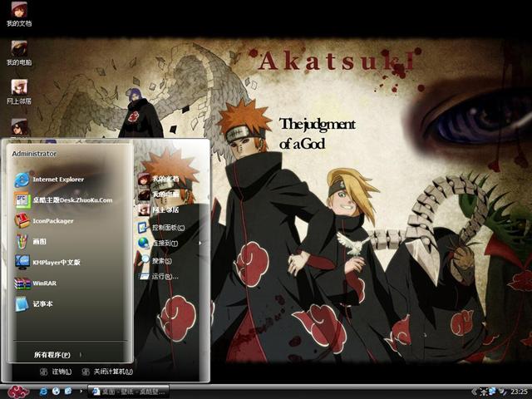Open the 我的电脑 desktop icon
The height and width of the screenshot is (399, 532).
coord(19,53)
